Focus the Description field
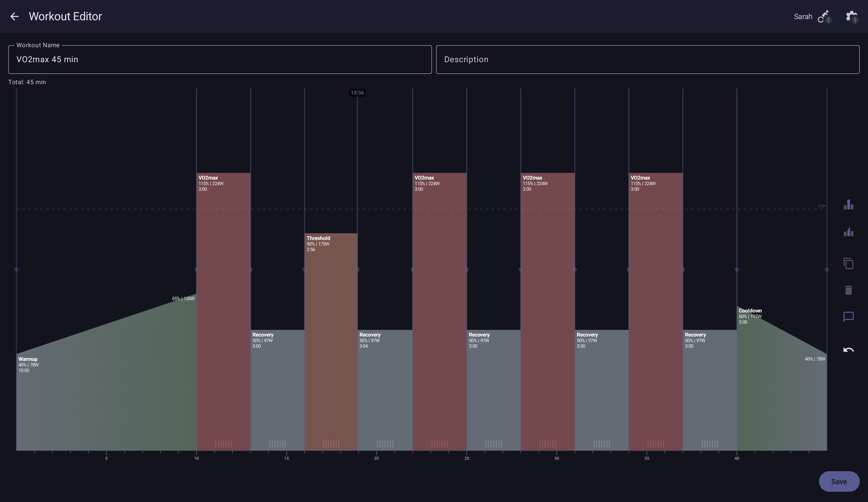This screenshot has width=868, height=502. (x=647, y=60)
